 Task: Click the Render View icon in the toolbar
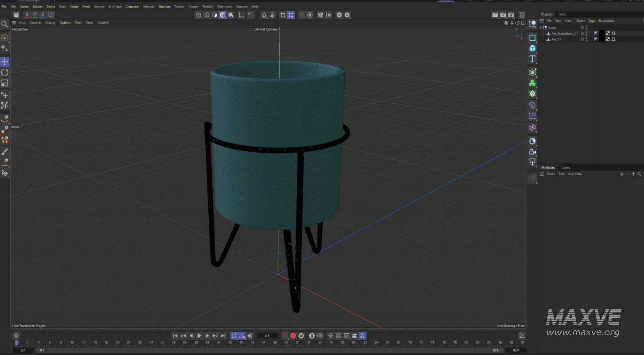(495, 15)
